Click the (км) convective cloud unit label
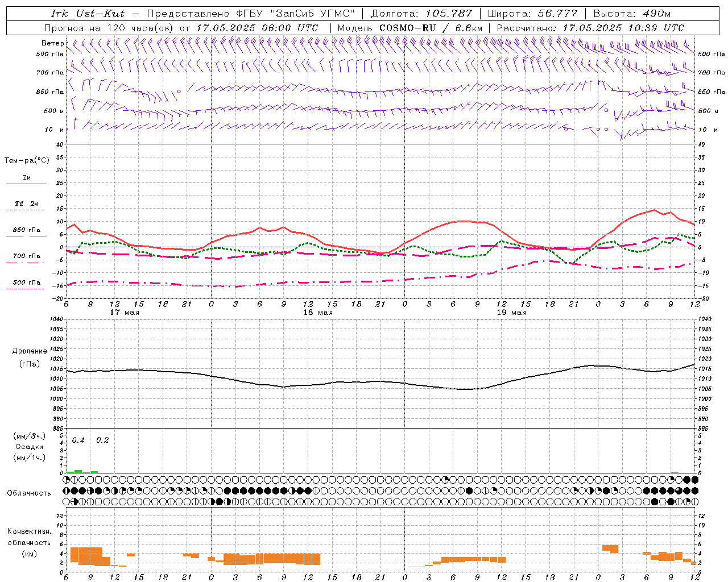728x582 pixels. pos(30,554)
